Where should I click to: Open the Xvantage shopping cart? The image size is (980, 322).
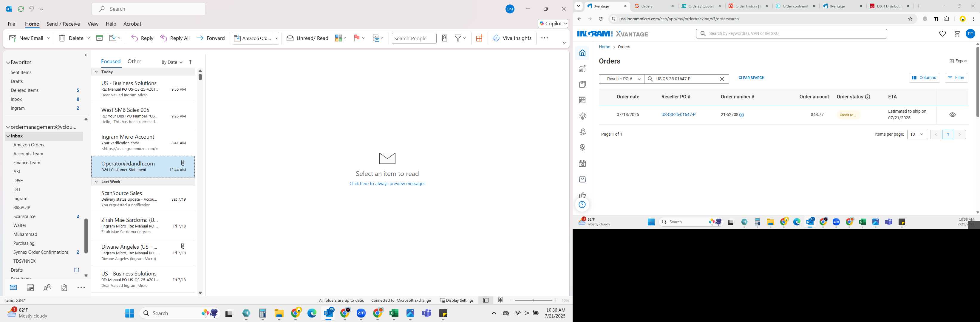(x=957, y=34)
